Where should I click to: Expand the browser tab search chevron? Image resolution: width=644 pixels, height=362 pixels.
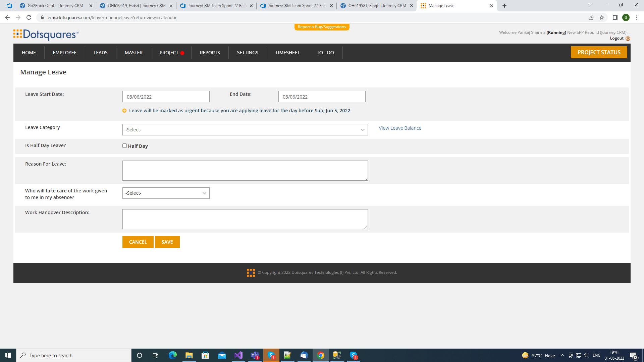(x=590, y=5)
